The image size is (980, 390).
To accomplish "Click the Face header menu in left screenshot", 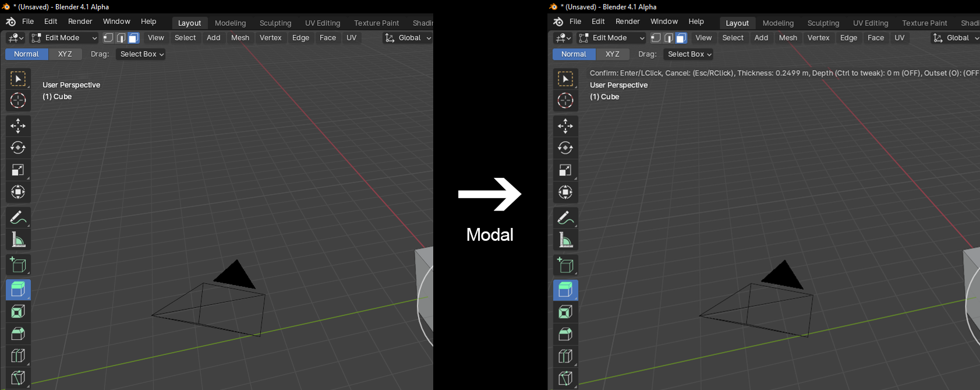I will click(x=328, y=38).
